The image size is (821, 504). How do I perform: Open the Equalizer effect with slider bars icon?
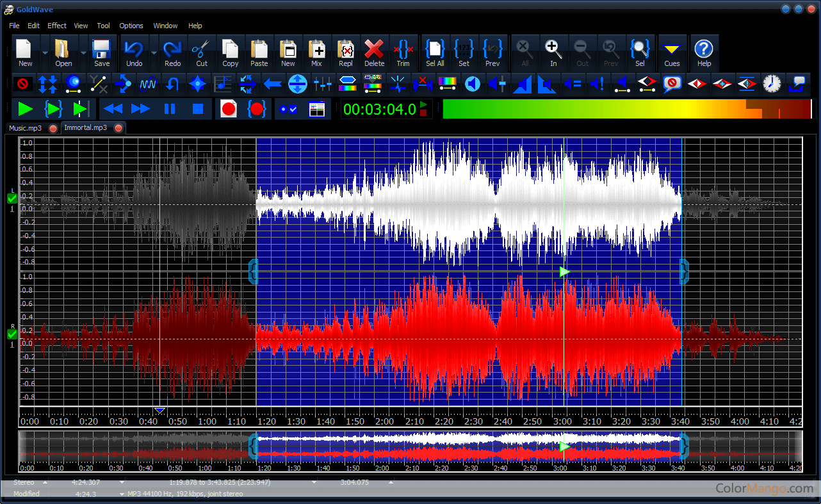(323, 84)
